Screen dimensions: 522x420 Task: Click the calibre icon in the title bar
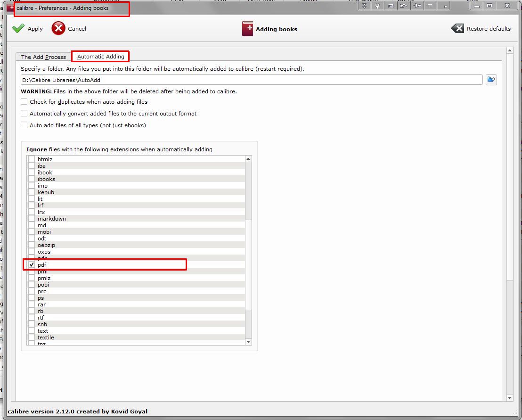pyautogui.click(x=10, y=8)
